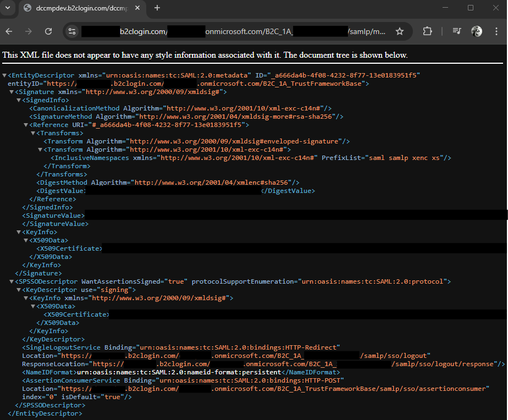Viewport: 508px width, 420px height.
Task: Open the site information icon in address bar
Action: [x=71, y=31]
